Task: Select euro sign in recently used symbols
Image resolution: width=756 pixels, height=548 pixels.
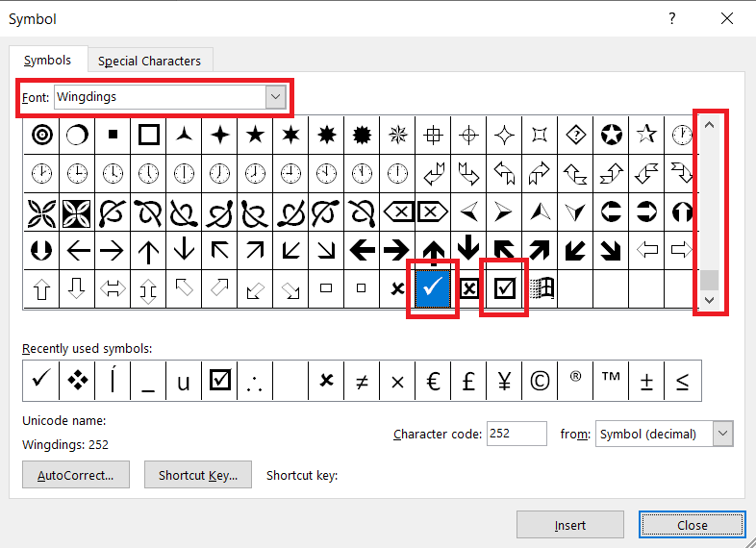Action: [x=433, y=381]
